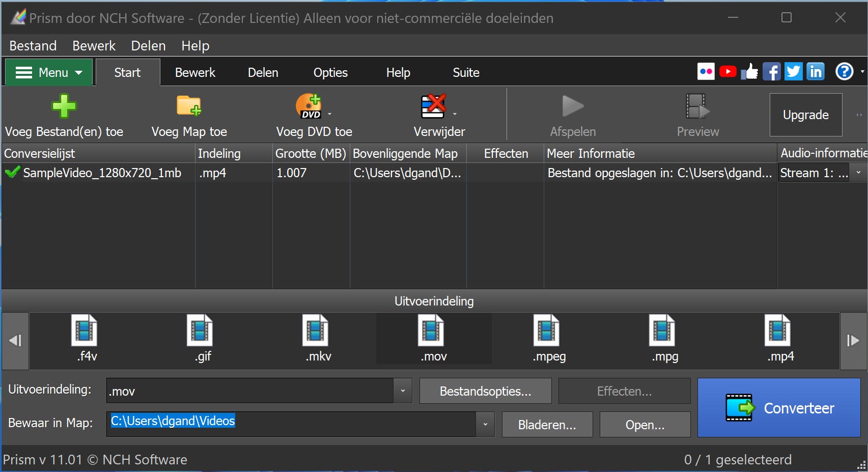
Task: Click the Voeg Bestand(en) toe green plus icon
Action: 64,106
